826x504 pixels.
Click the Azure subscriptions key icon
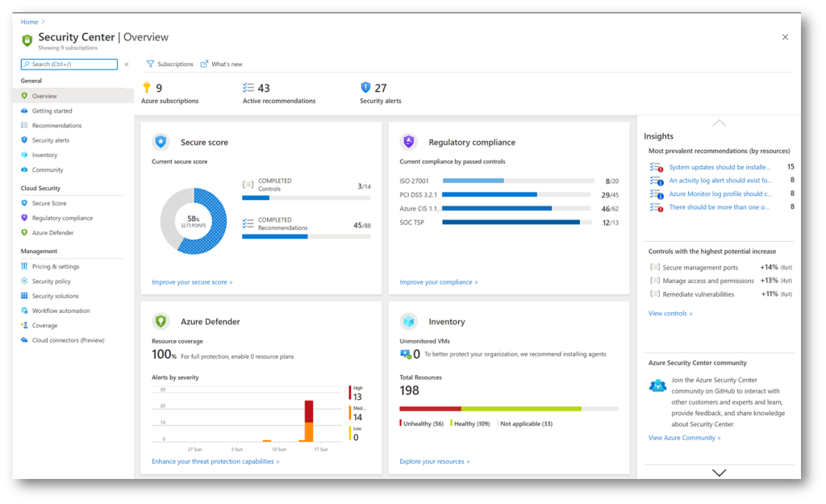click(x=147, y=87)
